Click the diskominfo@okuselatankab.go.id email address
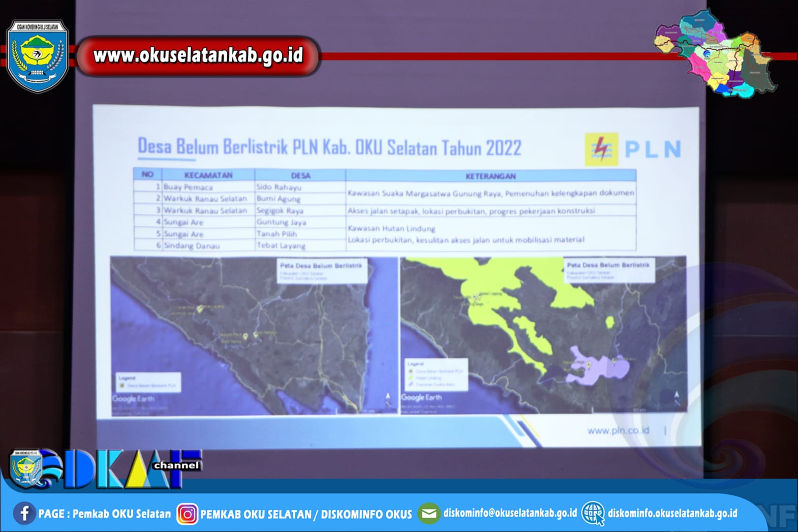This screenshot has height=532, width=798. pos(510,513)
